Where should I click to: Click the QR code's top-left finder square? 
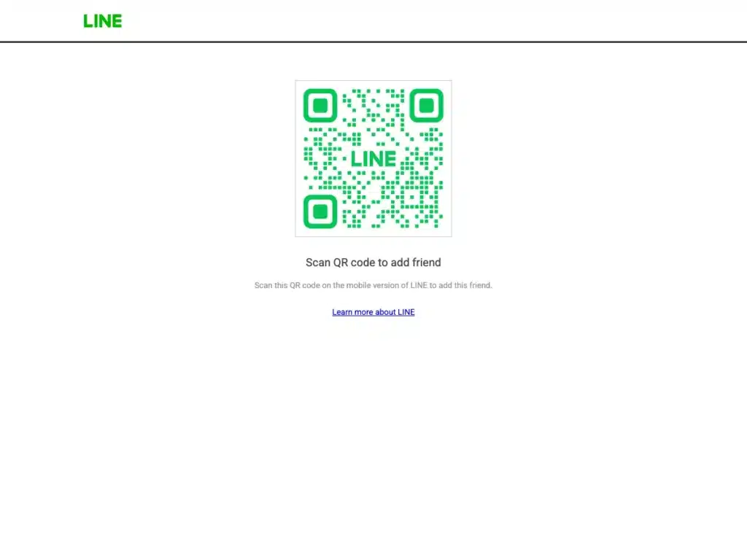tap(320, 105)
